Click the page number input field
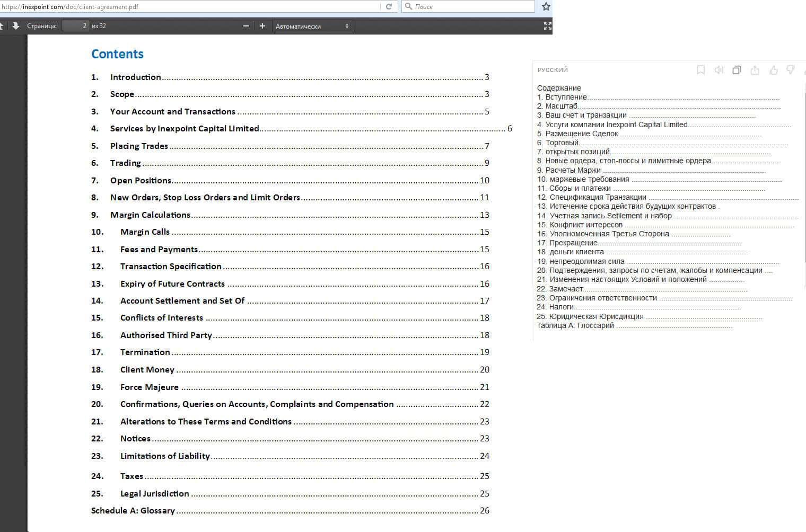806x532 pixels. click(75, 26)
